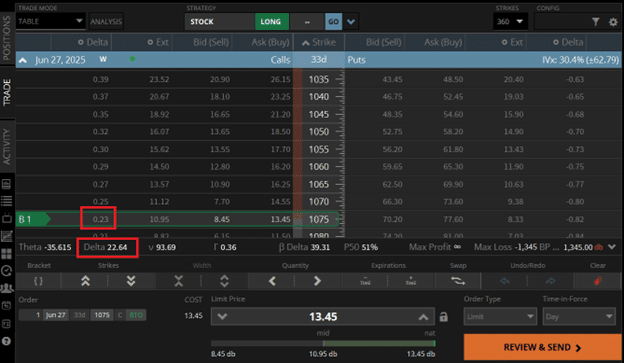Open the Time-in-Force Day dropdown
Image resolution: width=624 pixels, height=363 pixels.
tap(579, 317)
